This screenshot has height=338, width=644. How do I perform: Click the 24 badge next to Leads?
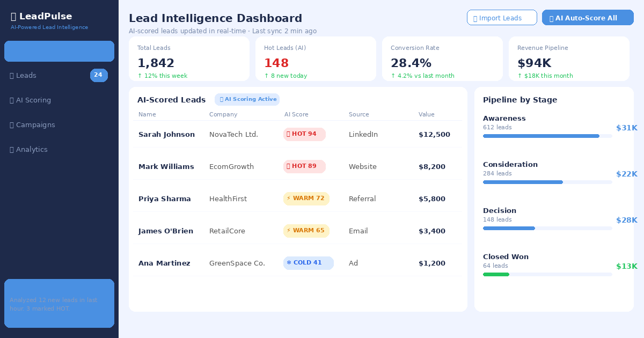click(99, 75)
